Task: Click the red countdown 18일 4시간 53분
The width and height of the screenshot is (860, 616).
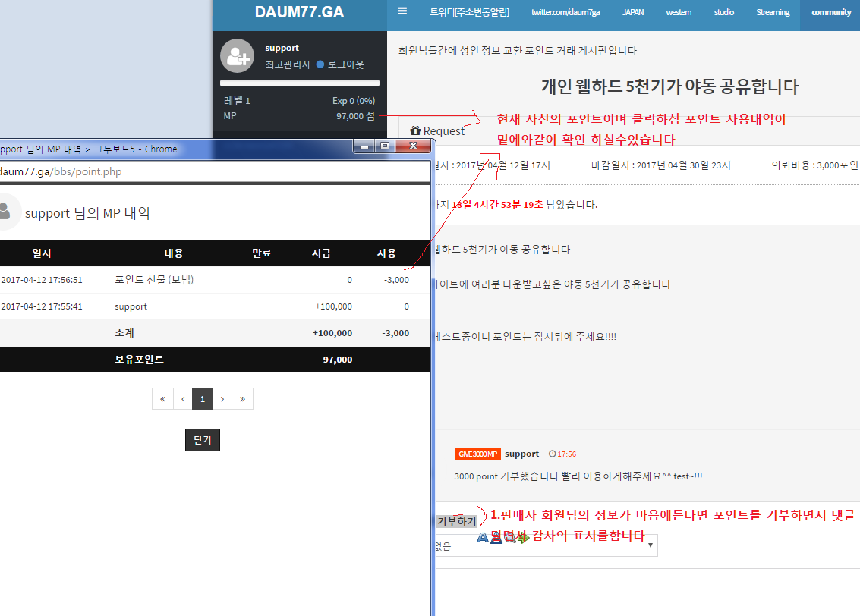Action: tap(497, 204)
